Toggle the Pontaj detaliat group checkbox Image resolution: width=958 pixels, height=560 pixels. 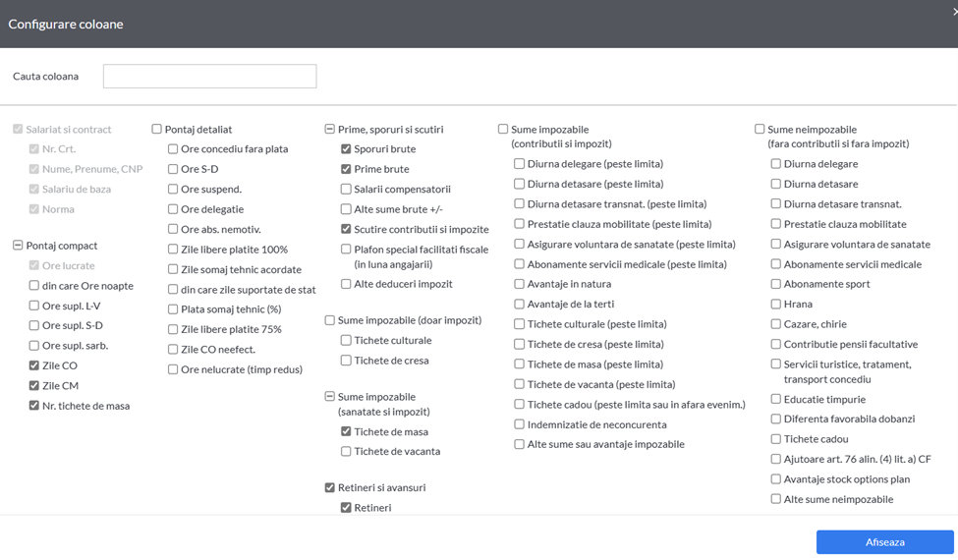tap(157, 129)
